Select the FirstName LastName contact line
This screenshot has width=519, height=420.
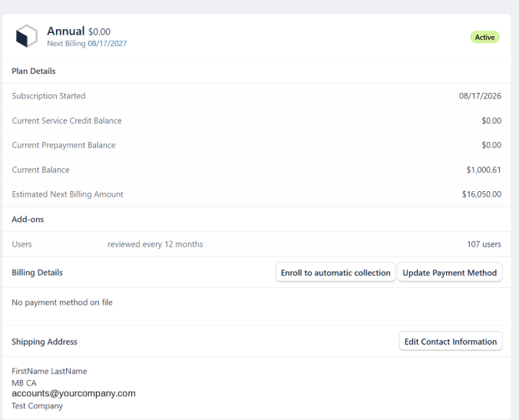(x=49, y=372)
